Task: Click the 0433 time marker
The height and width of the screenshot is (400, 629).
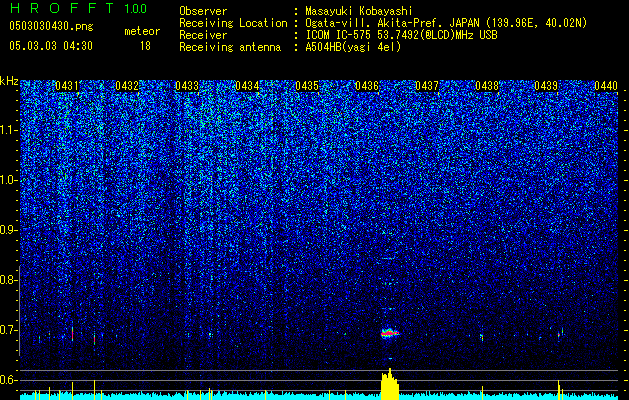Action: tap(187, 86)
